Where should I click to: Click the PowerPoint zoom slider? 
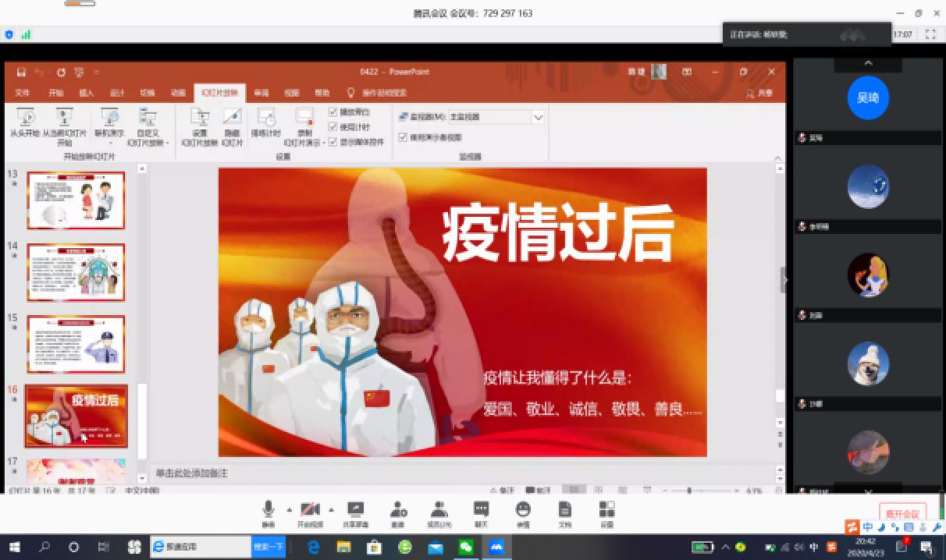689,491
